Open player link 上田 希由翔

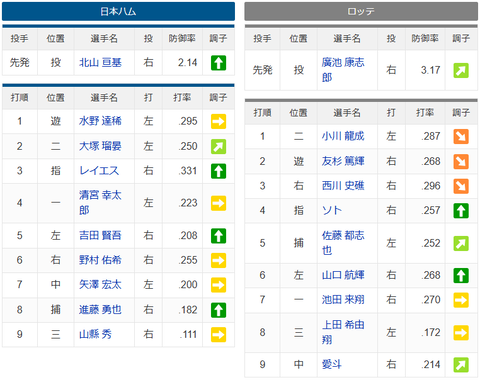[343, 332]
